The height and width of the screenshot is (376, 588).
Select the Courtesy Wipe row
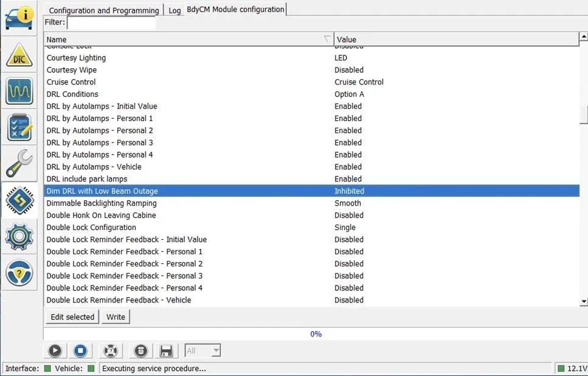tap(311, 70)
